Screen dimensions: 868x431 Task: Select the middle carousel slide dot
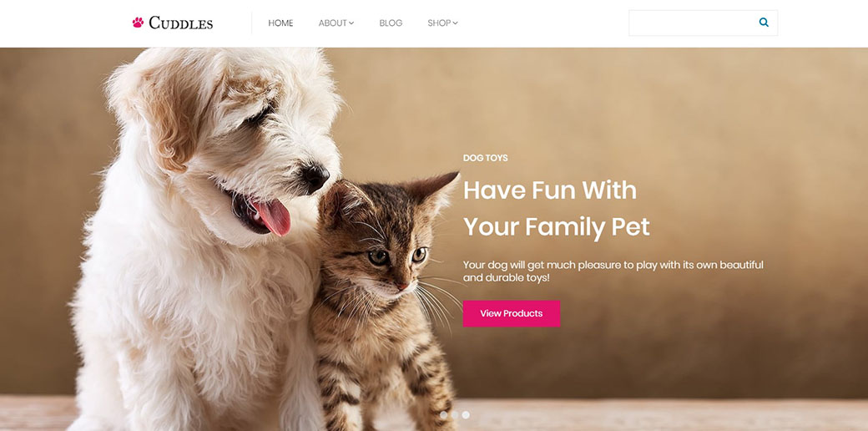(x=455, y=415)
